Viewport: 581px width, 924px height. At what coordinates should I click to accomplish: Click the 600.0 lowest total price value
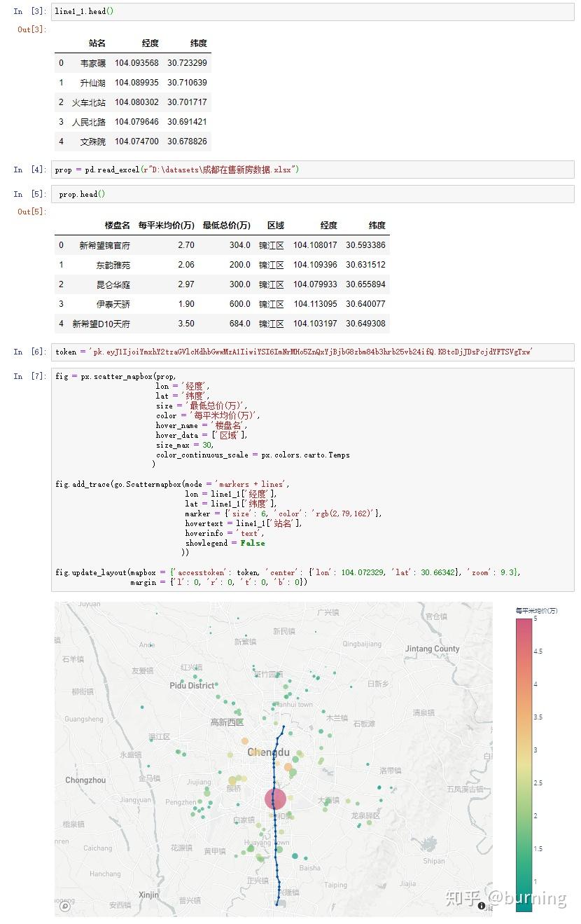pyautogui.click(x=239, y=304)
